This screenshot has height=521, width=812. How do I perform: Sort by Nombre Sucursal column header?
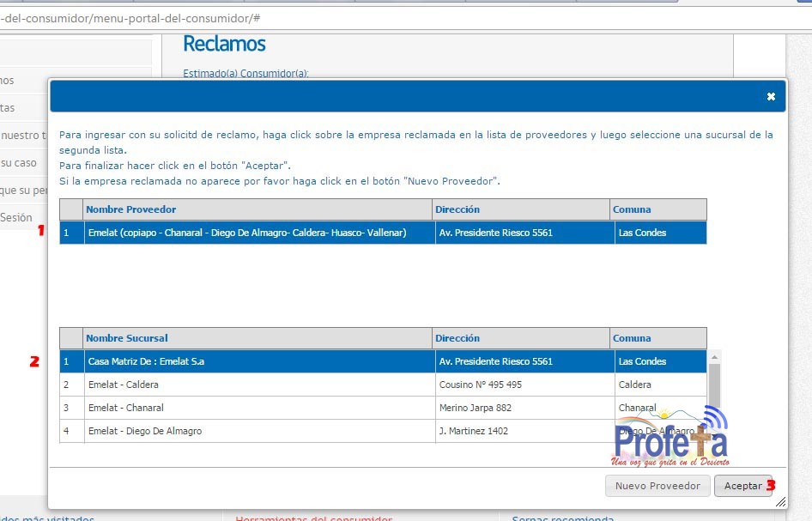(x=258, y=338)
